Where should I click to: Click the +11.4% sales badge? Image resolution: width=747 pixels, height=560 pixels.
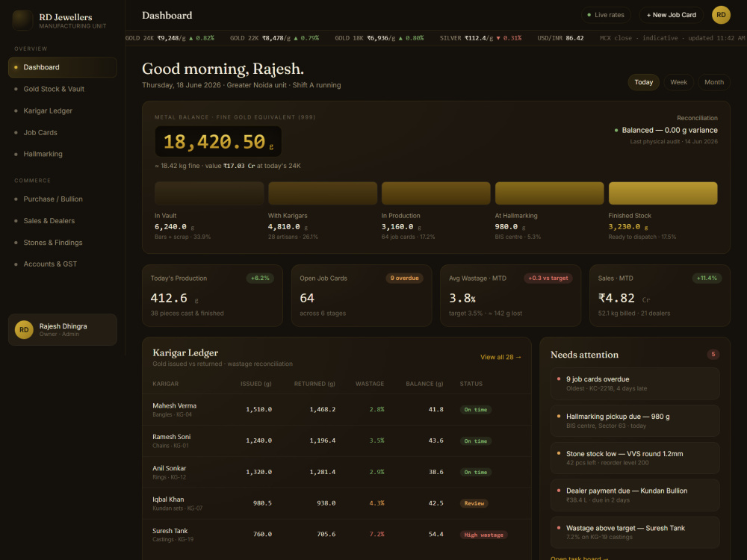coord(707,278)
